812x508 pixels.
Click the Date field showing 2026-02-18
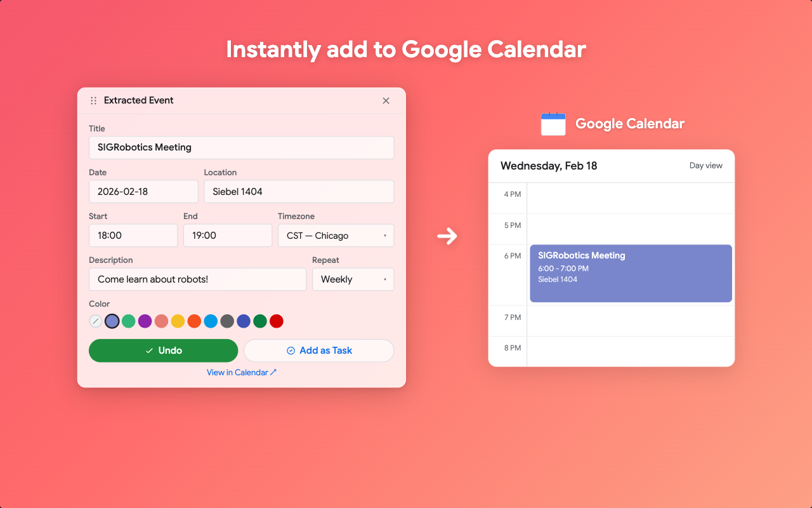click(x=143, y=192)
